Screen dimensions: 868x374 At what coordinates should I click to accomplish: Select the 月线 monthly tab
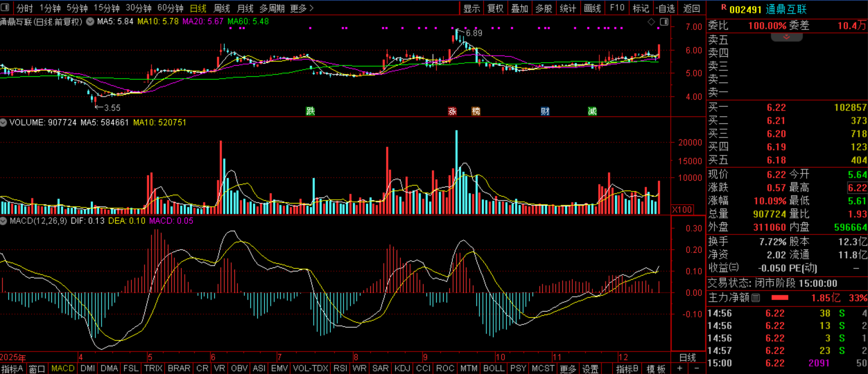245,8
